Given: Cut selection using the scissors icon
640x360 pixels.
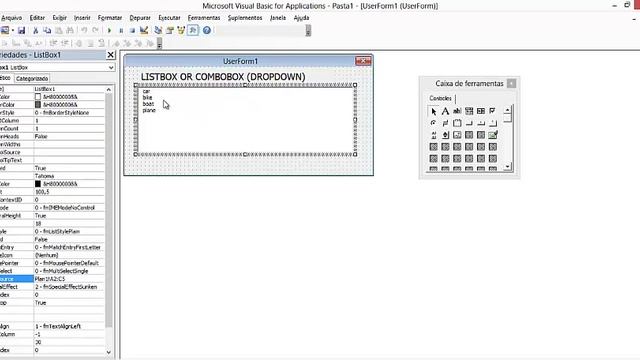Looking at the screenshot, I should (36, 30).
